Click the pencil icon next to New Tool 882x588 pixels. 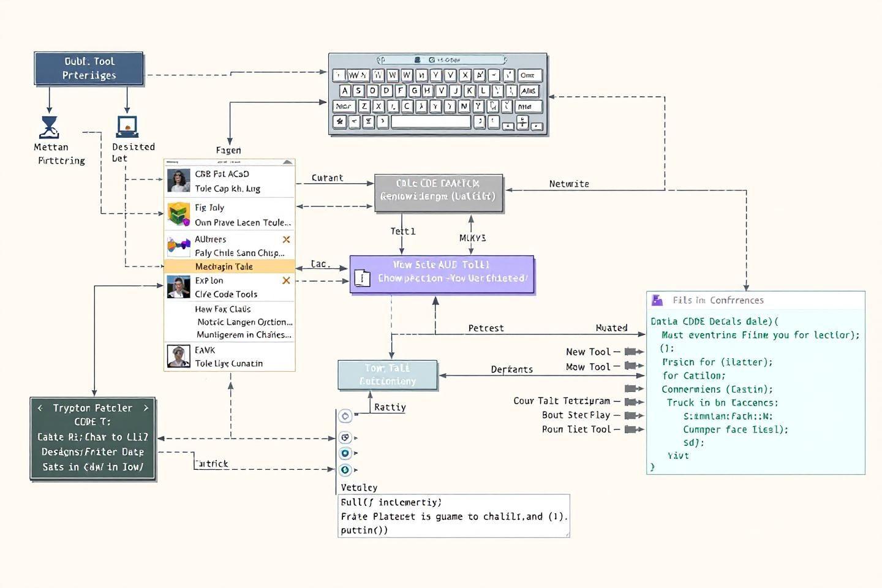(630, 352)
